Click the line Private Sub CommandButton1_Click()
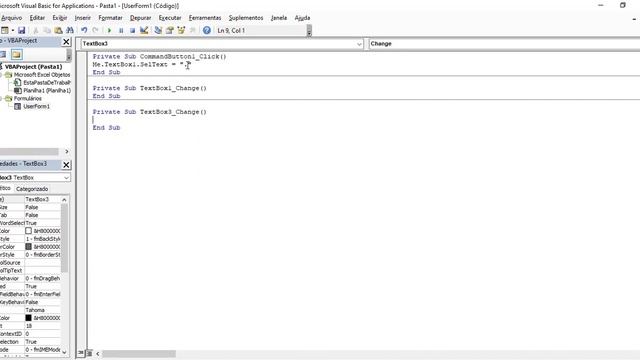This screenshot has width=640, height=360. [x=159, y=56]
